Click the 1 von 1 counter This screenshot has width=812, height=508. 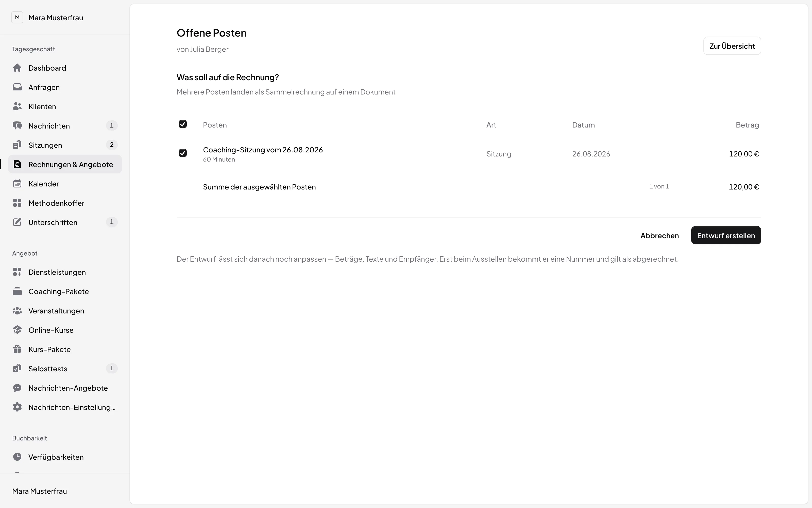[659, 186]
